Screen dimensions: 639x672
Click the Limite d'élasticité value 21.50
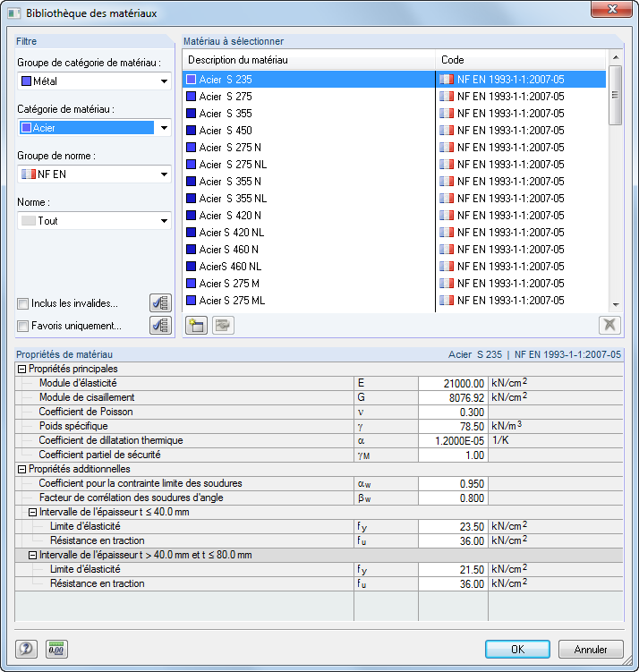(x=453, y=570)
